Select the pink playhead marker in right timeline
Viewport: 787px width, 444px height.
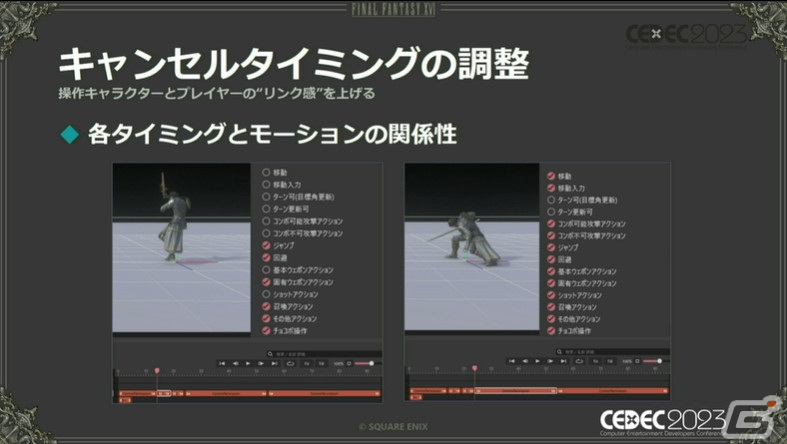[474, 368]
